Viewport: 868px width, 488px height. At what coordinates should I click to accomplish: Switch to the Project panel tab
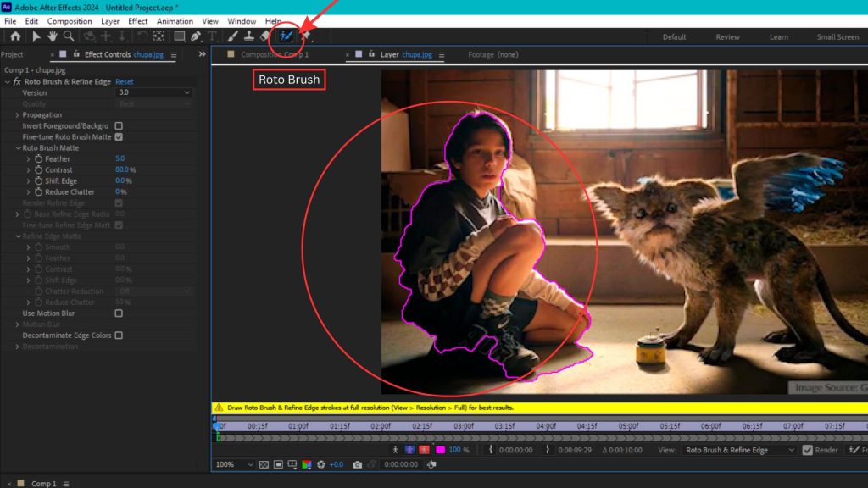tap(12, 55)
